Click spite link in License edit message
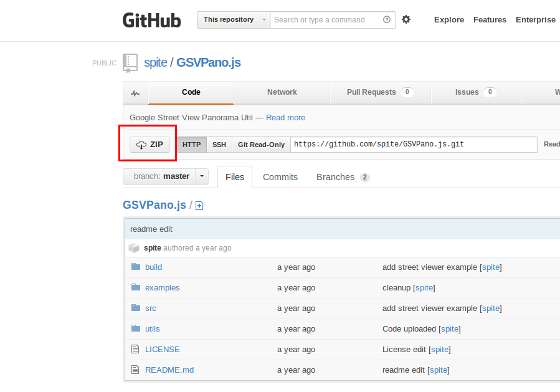This screenshot has width=560, height=392. 440,350
